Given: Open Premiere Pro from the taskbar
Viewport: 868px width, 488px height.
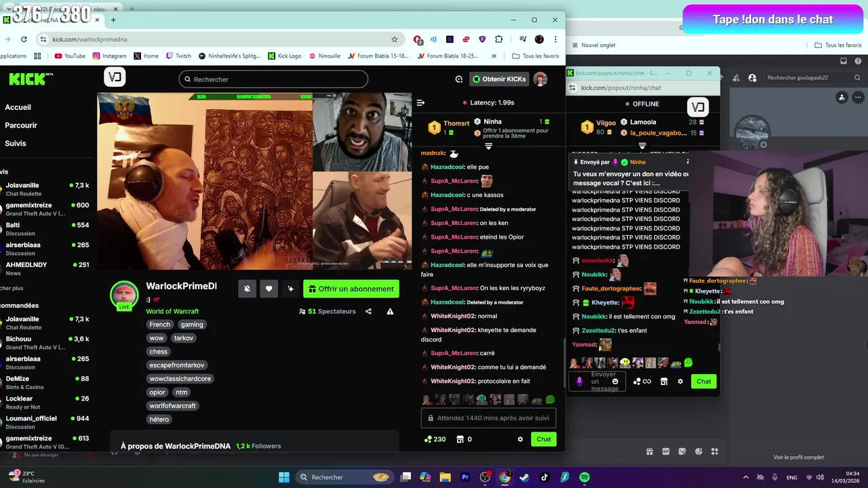Looking at the screenshot, I should coord(465,477).
